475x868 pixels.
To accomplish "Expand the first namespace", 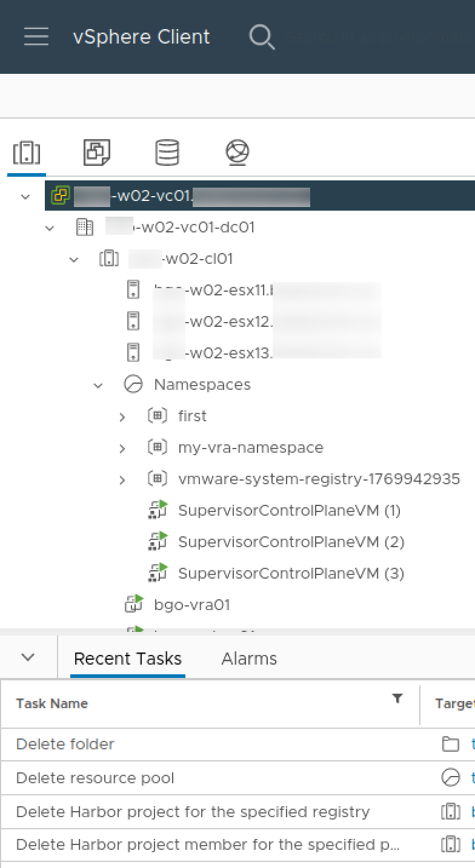I will click(x=122, y=417).
